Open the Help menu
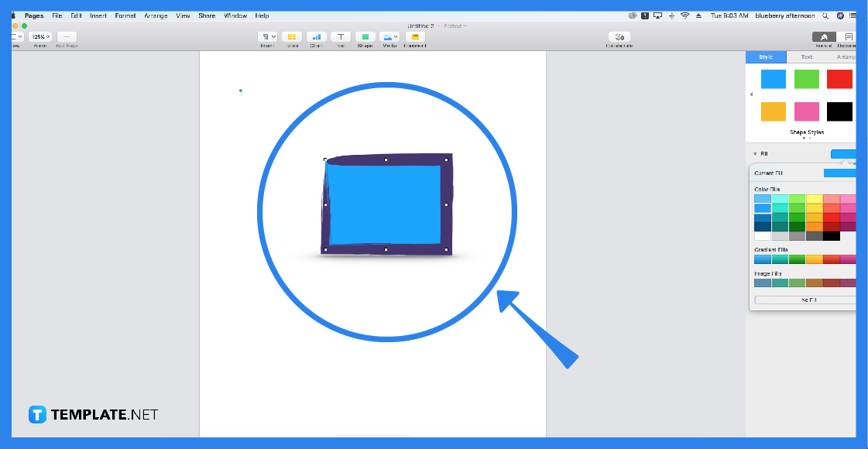 coord(262,16)
